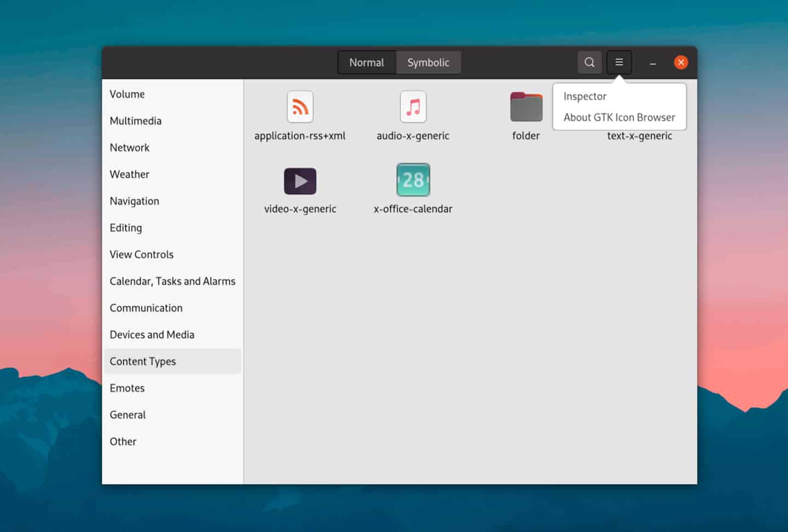Show the Multimedia category

click(x=172, y=121)
